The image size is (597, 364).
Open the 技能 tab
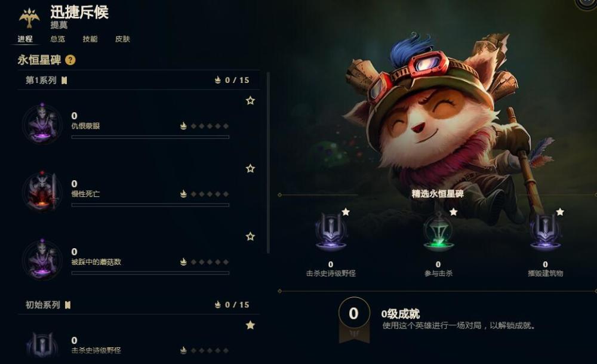[x=90, y=39]
